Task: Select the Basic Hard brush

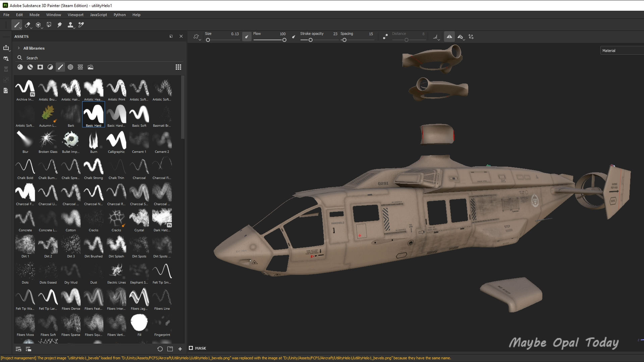Action: click(94, 115)
